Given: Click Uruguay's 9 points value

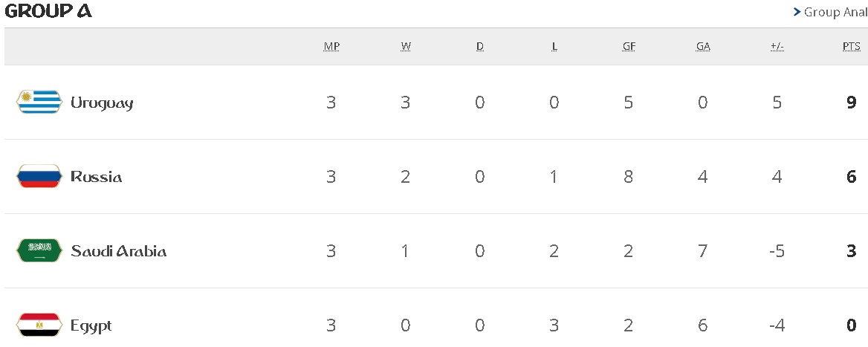Looking at the screenshot, I should click(852, 103).
